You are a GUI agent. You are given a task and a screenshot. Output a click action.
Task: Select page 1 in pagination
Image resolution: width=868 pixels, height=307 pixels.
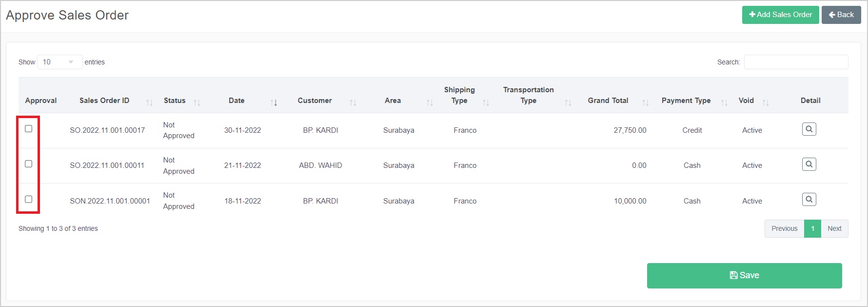(x=812, y=228)
